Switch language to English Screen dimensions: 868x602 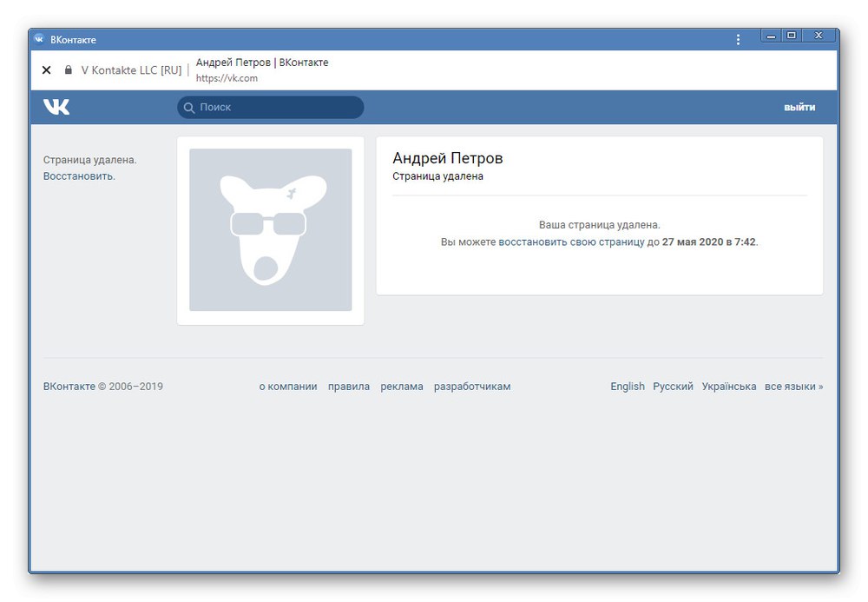[x=628, y=387]
